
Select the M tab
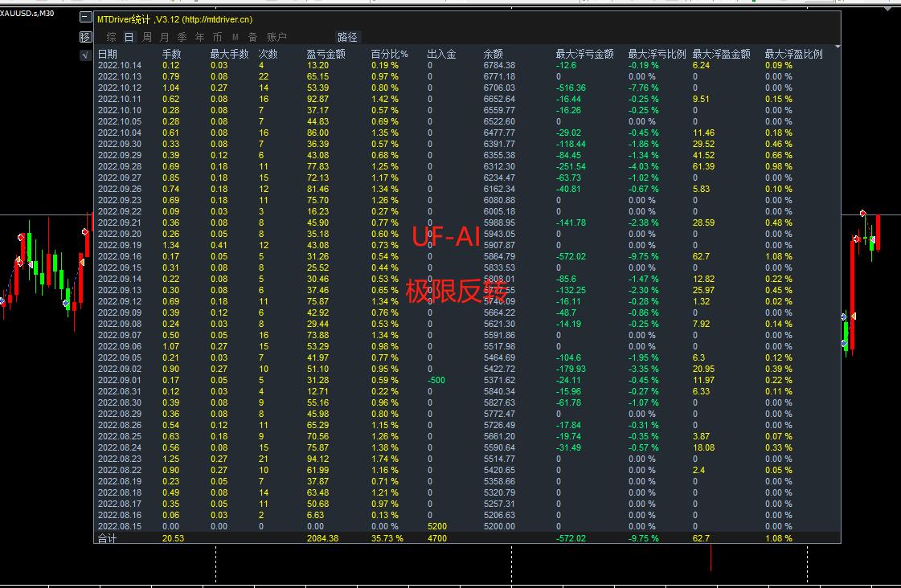click(235, 37)
